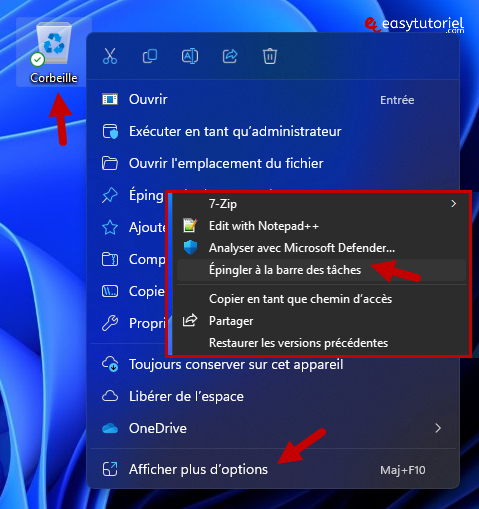This screenshot has height=509, width=479.
Task: Select Exécuter en tant qu'administrateur
Action: coord(273,131)
